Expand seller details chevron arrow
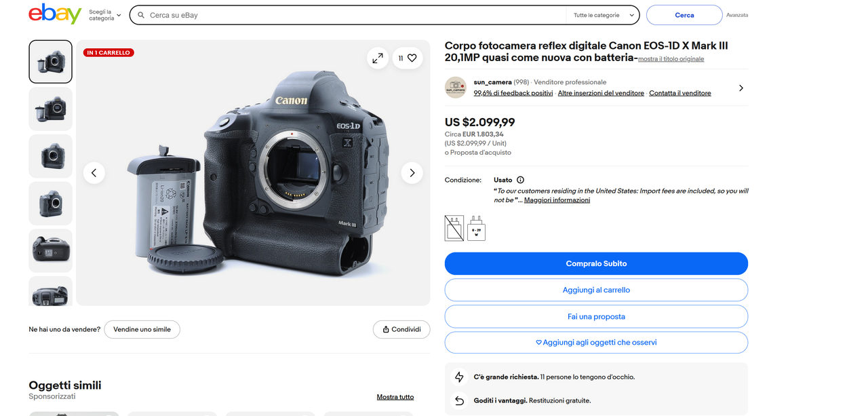The height and width of the screenshot is (416, 868). tap(741, 88)
